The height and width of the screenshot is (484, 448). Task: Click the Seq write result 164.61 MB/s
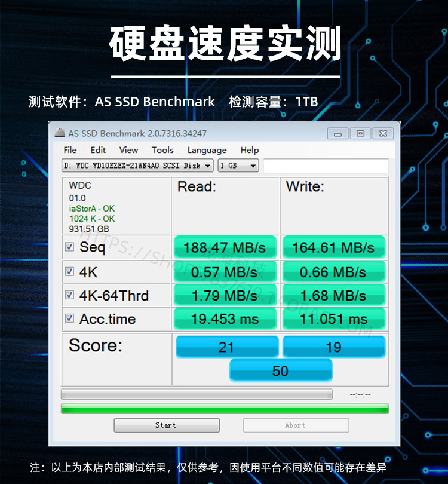tap(334, 247)
